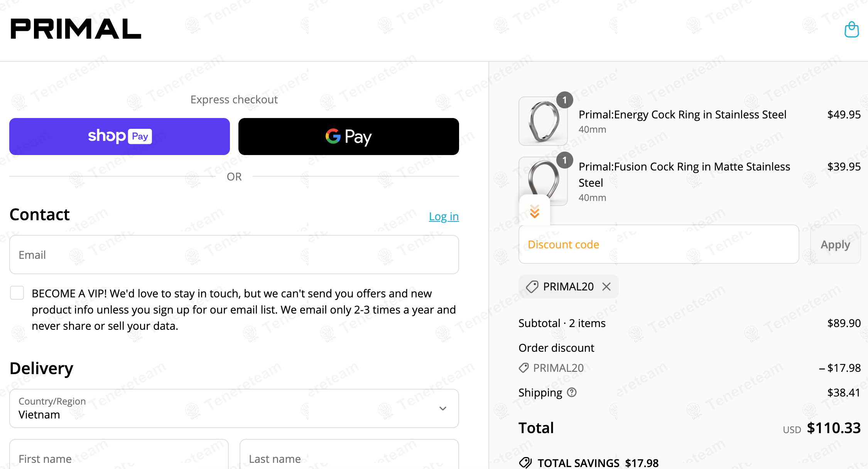Follow the Log in link
Screen dimensions: 868x469
(444, 216)
